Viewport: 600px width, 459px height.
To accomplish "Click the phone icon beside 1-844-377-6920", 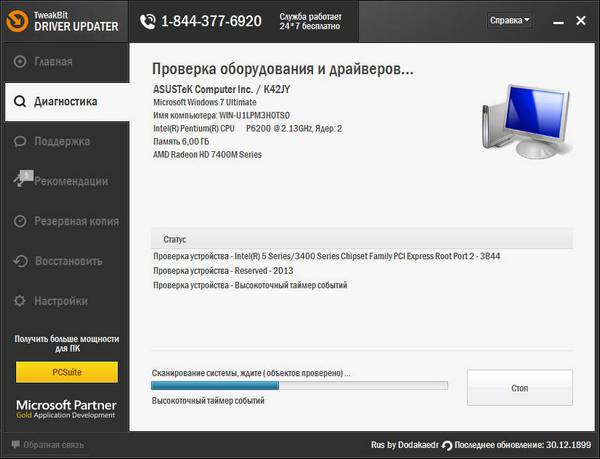I will tap(149, 20).
